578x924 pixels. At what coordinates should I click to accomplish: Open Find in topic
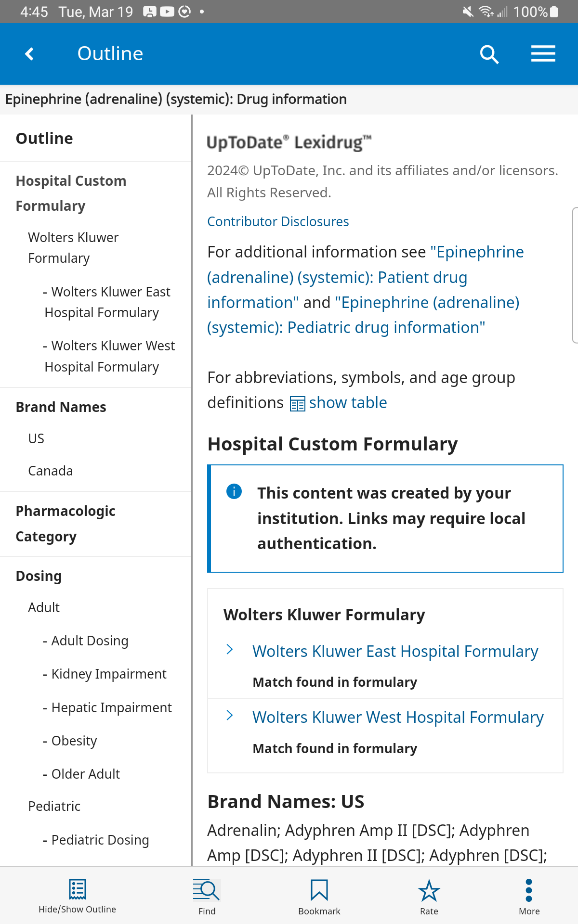coord(207,896)
